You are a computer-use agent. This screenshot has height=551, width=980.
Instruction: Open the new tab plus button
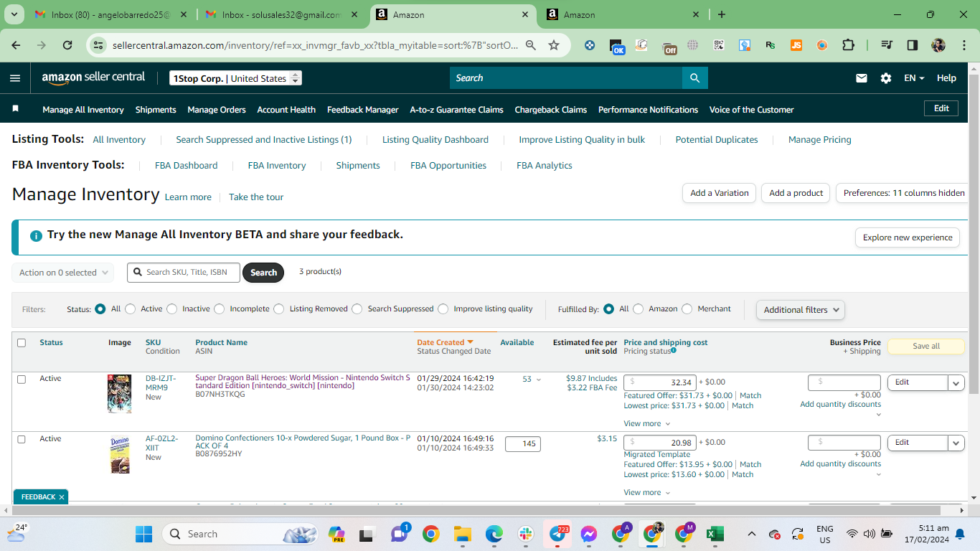pos(722,14)
